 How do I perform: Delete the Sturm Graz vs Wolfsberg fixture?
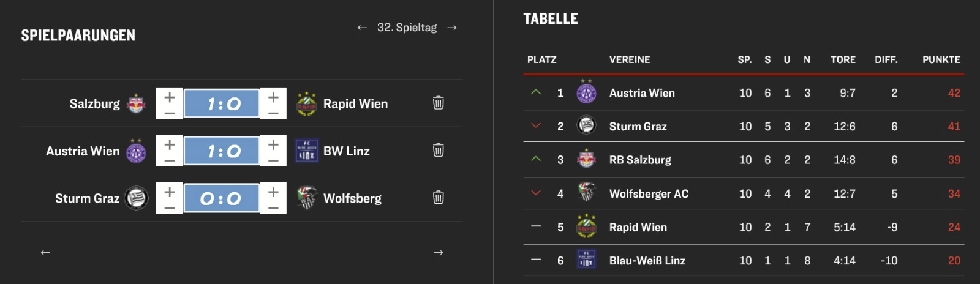pos(439,197)
